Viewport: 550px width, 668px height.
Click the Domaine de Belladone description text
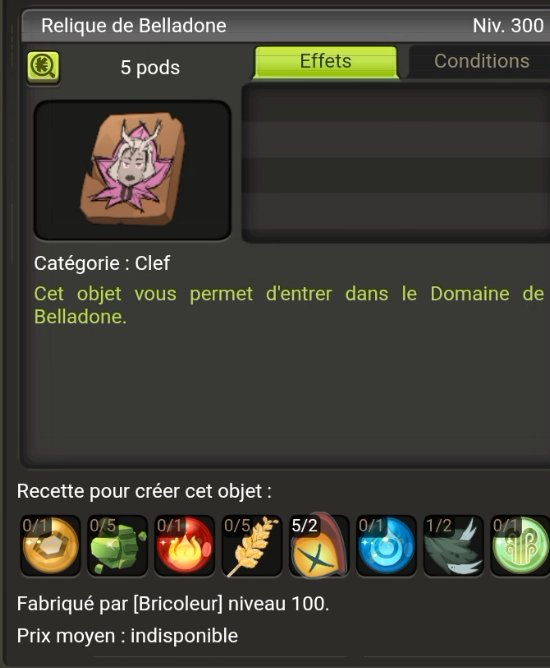point(289,305)
